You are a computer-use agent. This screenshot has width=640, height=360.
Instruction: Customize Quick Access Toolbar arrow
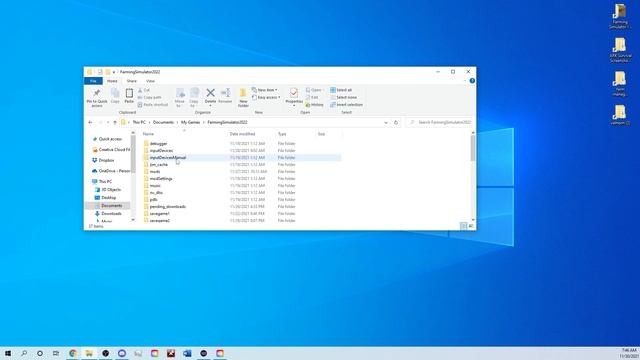[114, 72]
